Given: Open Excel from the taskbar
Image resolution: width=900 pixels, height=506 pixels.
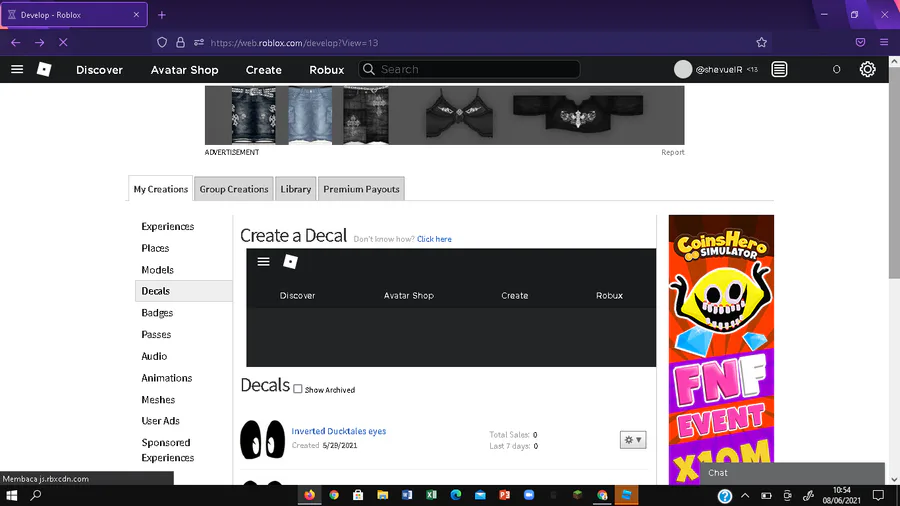Looking at the screenshot, I should pos(432,495).
